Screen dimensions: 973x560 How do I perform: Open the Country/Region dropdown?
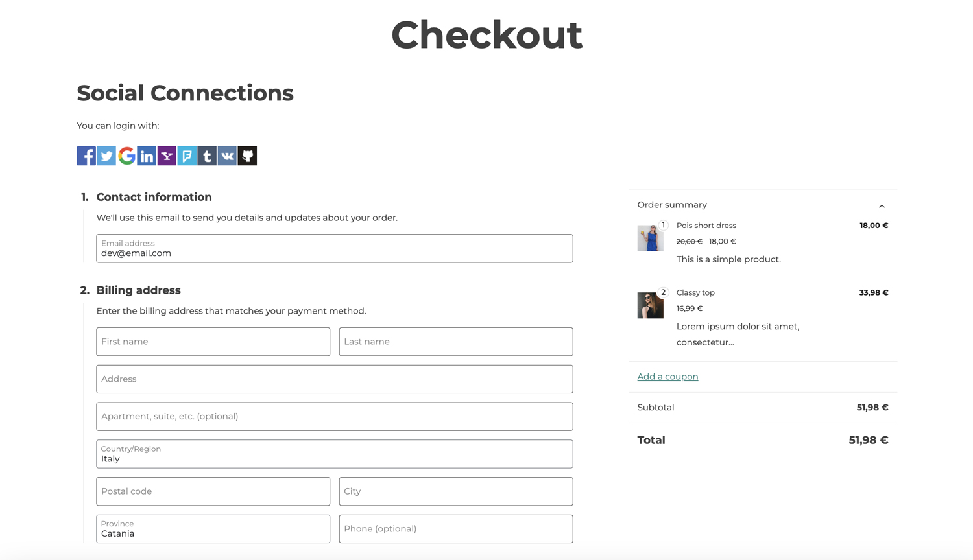pos(334,454)
